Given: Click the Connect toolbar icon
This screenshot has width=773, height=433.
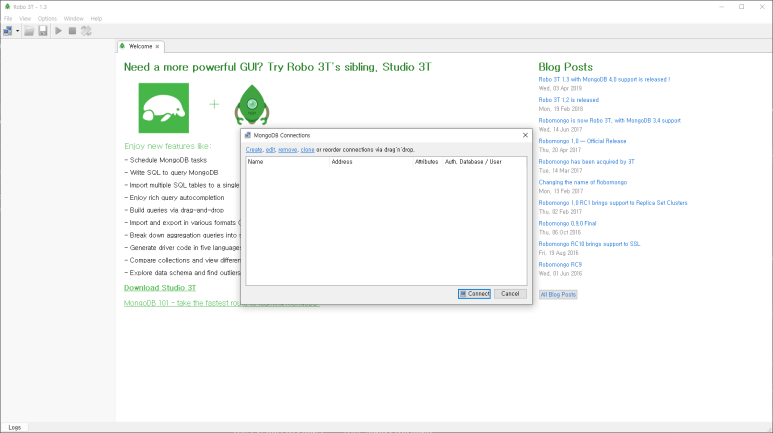Looking at the screenshot, I should pos(8,31).
